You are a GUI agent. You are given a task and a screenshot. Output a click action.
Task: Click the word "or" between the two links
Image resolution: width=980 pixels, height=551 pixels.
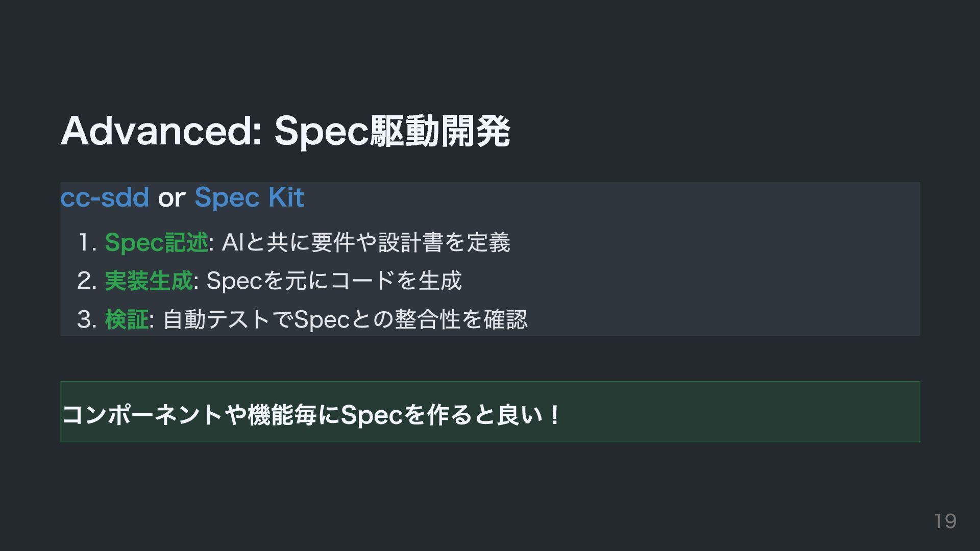171,198
